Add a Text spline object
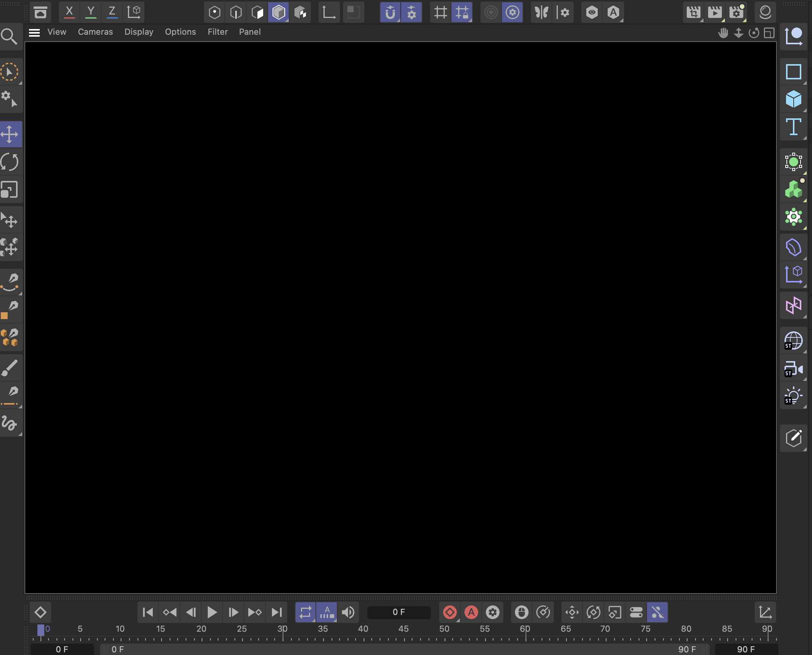Screen dimensions: 812x655 [x=793, y=127]
